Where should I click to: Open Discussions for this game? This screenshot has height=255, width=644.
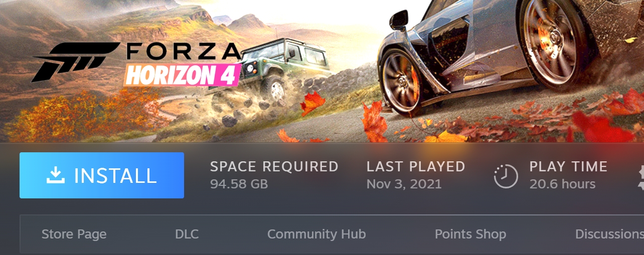point(609,234)
